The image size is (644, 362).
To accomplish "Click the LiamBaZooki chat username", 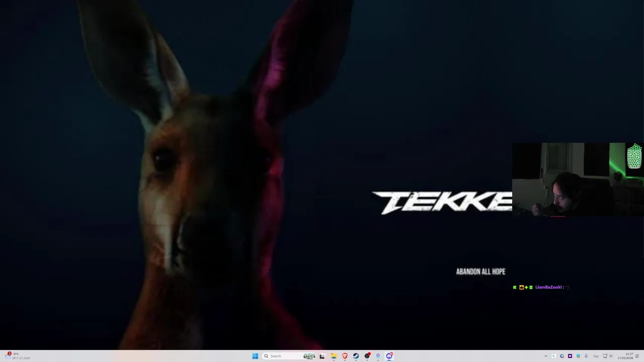I will 548,287.
